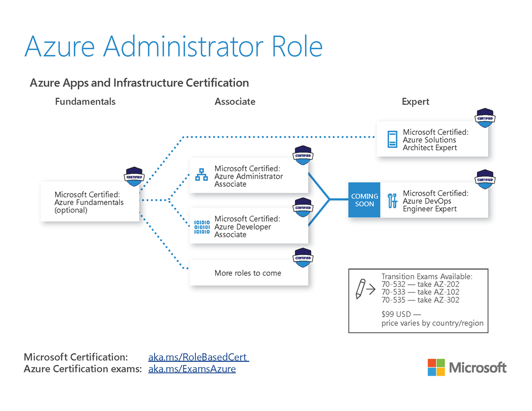Click the Certified badge on Solutions Architect card
Image resolution: width=532 pixels, height=411 pixels.
(x=485, y=118)
